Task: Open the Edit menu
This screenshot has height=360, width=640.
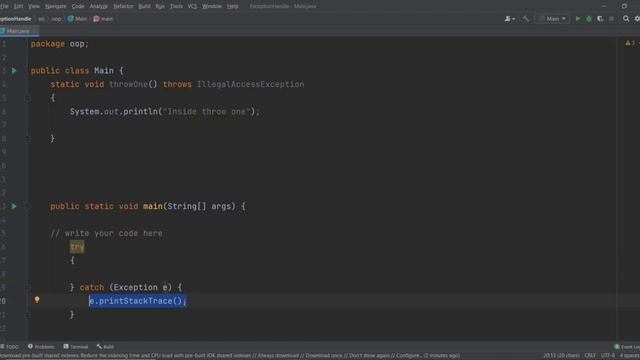Action: pyautogui.click(x=18, y=6)
